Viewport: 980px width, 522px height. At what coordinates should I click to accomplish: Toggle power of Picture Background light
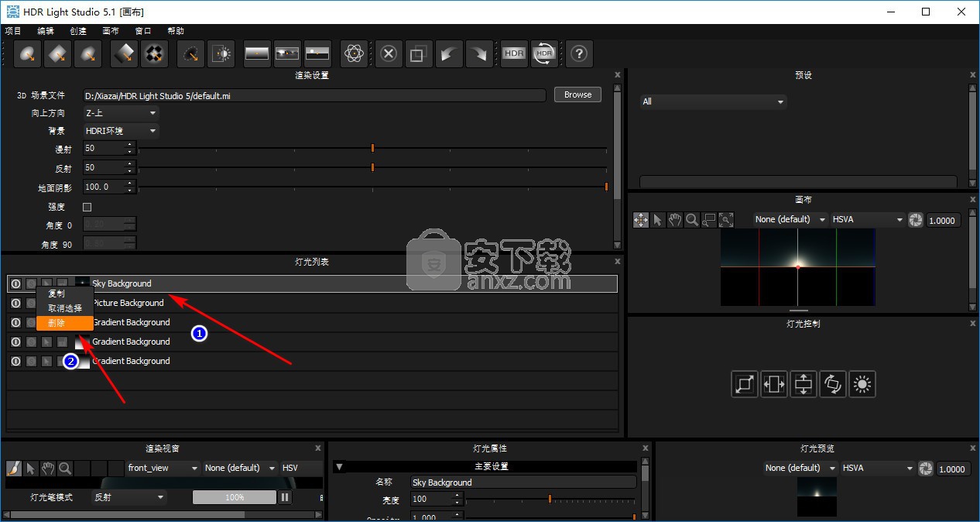click(x=15, y=303)
